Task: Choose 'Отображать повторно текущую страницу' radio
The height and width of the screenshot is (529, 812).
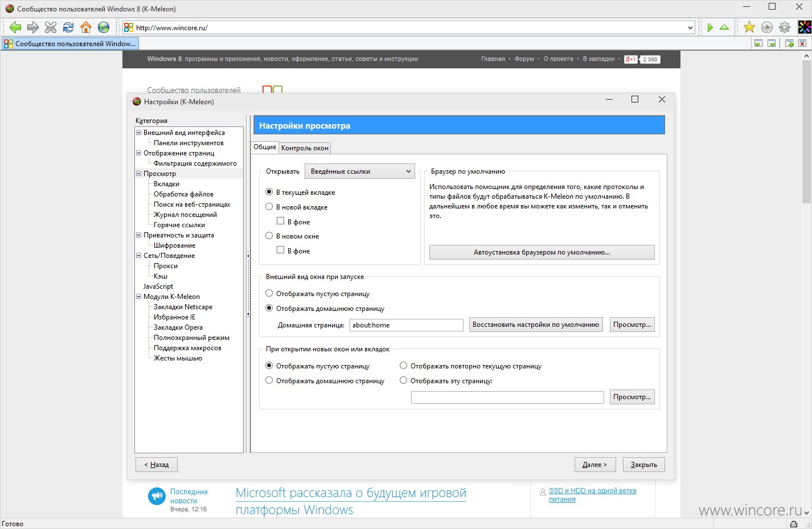Action: (404, 366)
